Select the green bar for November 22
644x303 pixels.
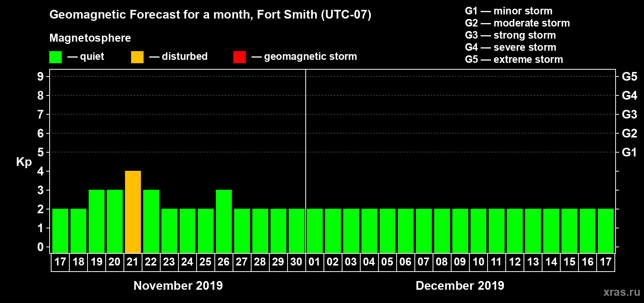tap(151, 221)
